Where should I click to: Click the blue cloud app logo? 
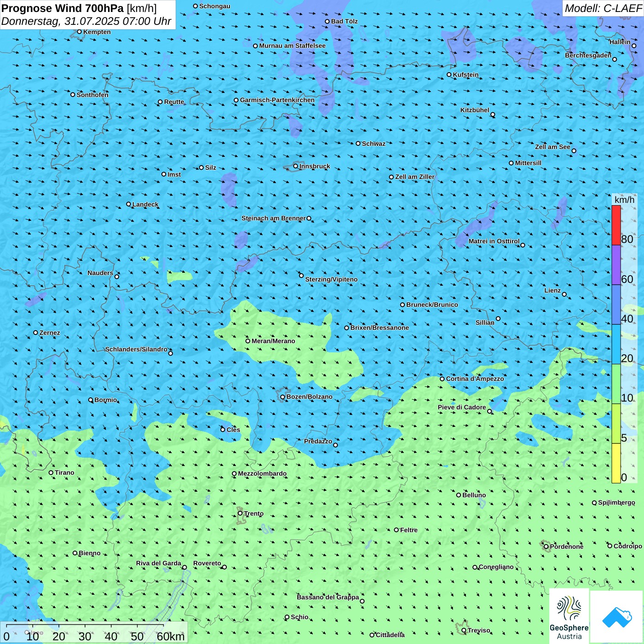(x=617, y=617)
